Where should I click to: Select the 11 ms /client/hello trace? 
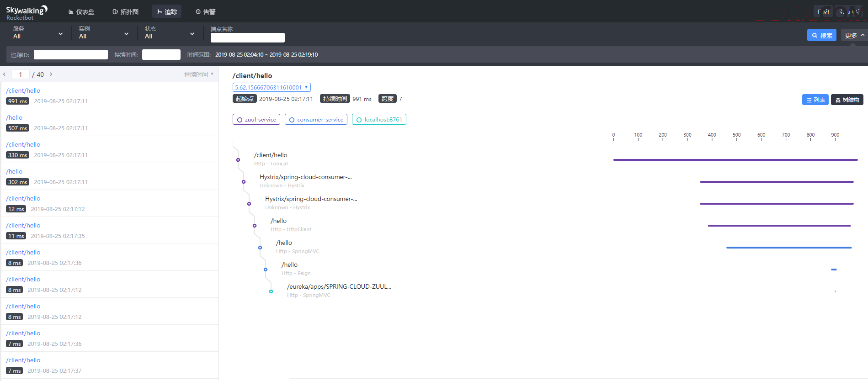(x=110, y=230)
